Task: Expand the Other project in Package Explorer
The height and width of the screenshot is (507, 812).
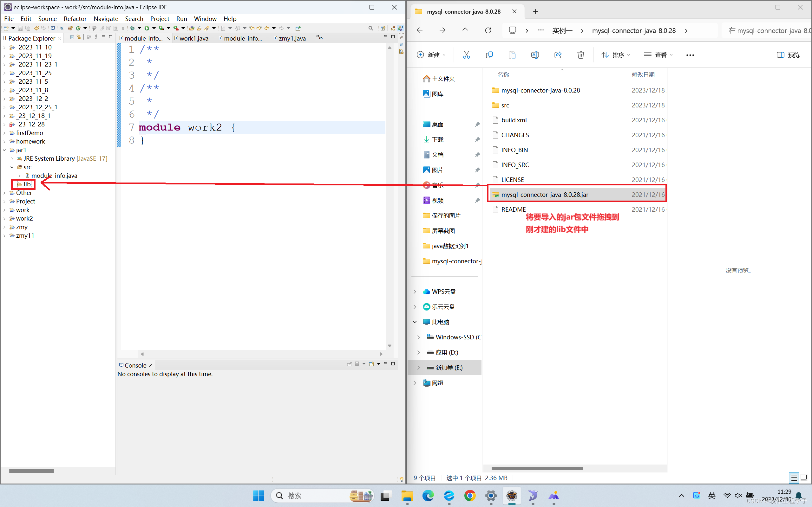Action: pyautogui.click(x=5, y=193)
